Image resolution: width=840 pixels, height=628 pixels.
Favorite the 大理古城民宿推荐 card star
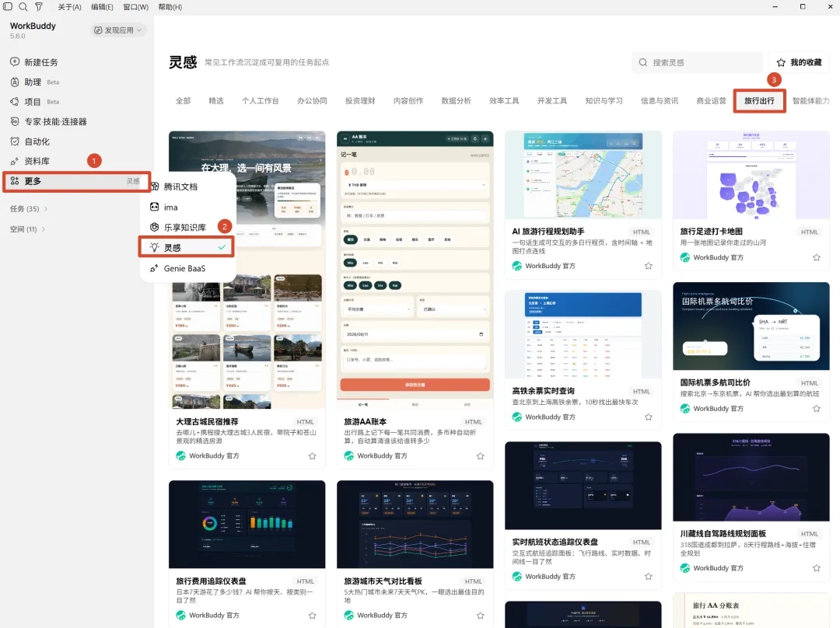(313, 456)
